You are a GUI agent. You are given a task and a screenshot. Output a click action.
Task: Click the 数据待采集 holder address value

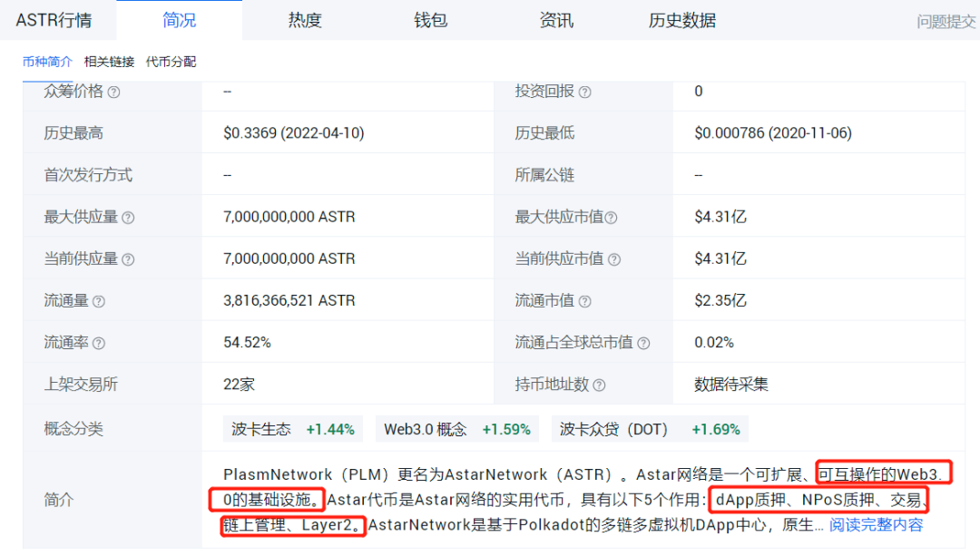[731, 385]
